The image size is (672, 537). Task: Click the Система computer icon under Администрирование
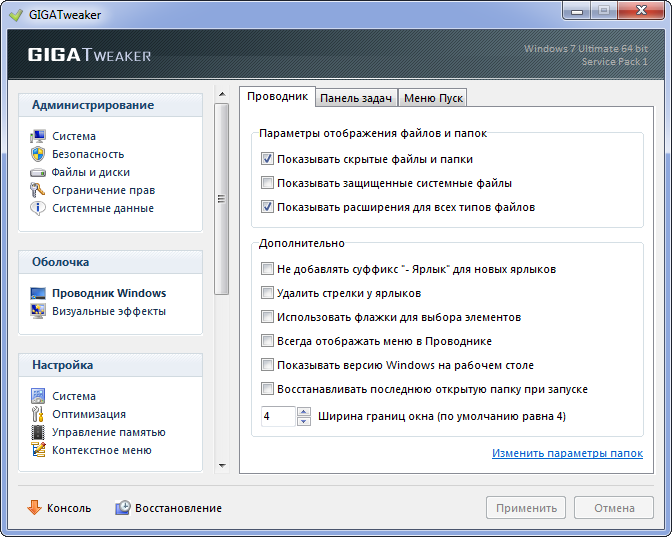click(38, 136)
